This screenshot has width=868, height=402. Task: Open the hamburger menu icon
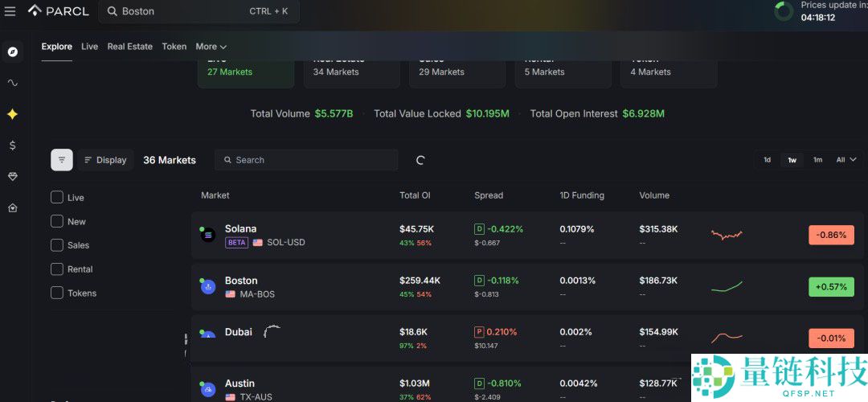(x=10, y=11)
